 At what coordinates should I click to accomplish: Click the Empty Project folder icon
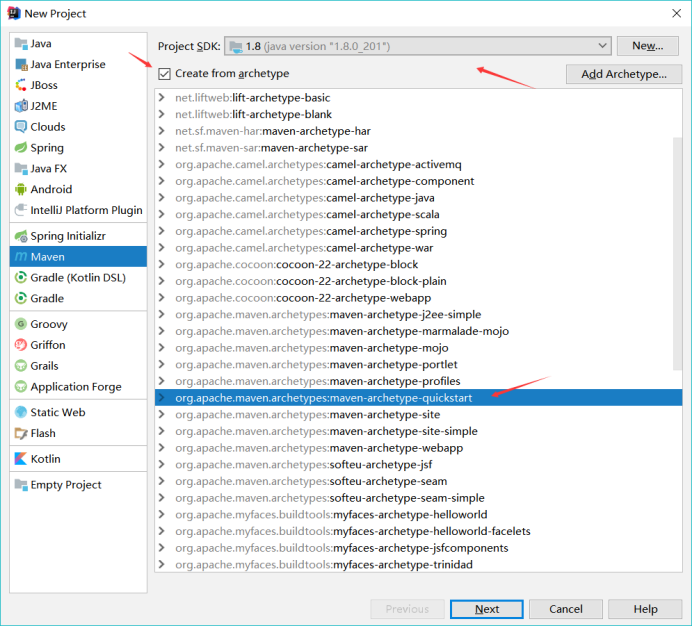pyautogui.click(x=21, y=484)
